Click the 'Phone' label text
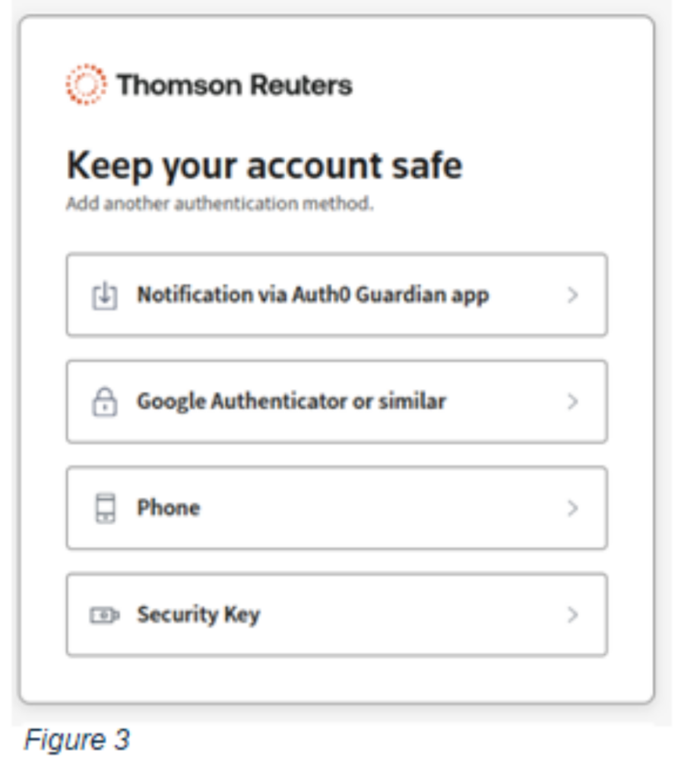The height and width of the screenshot is (778, 700). coord(169,508)
